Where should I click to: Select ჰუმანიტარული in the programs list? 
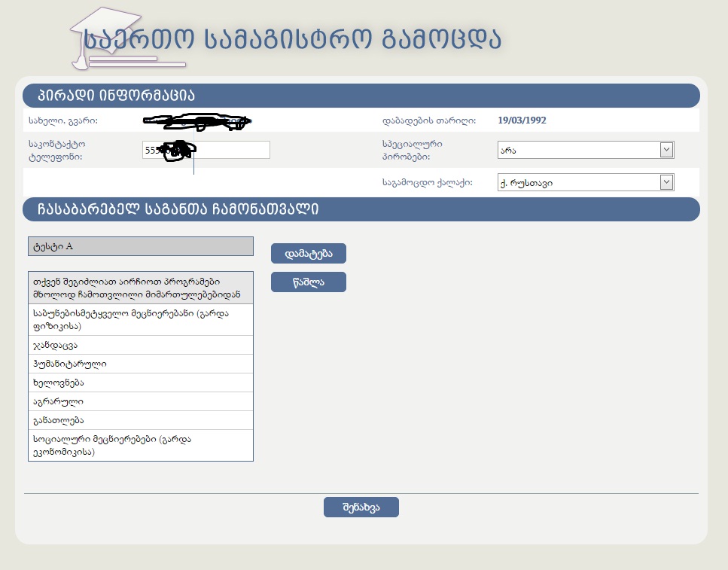pyautogui.click(x=141, y=364)
